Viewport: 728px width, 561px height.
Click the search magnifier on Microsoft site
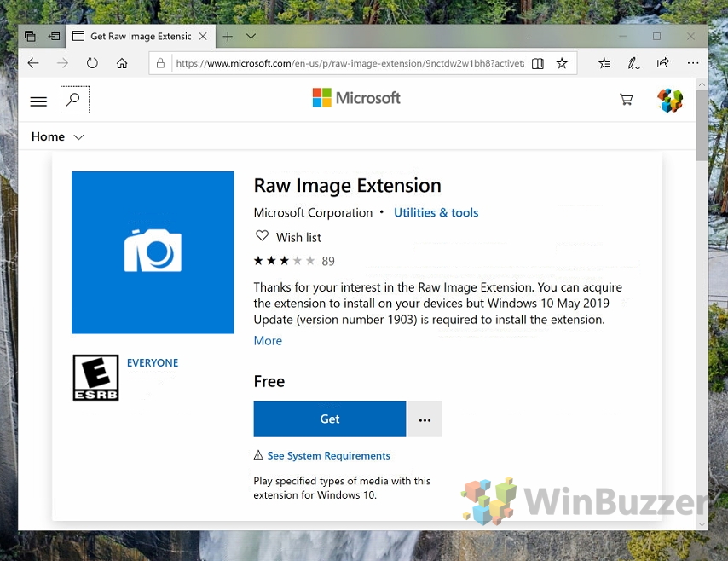[x=74, y=100]
